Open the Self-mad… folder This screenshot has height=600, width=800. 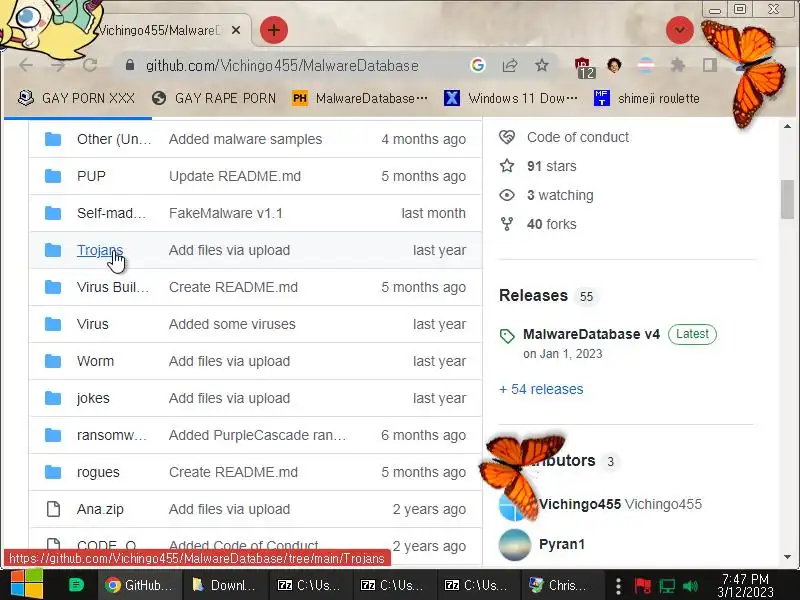(x=111, y=213)
